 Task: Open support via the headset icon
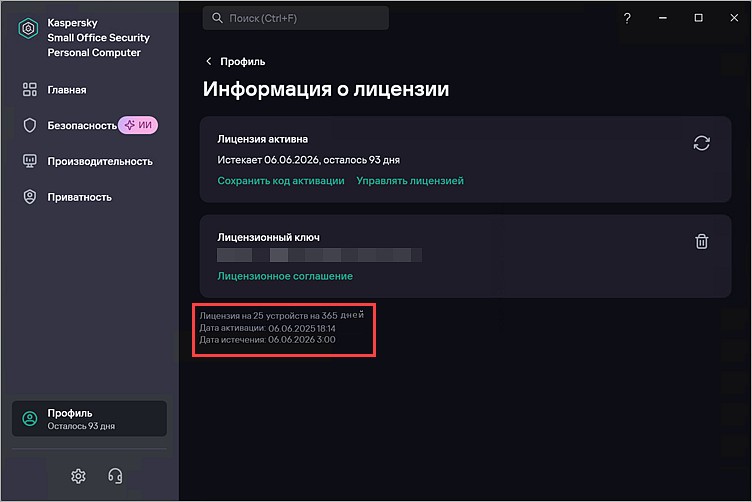click(x=115, y=476)
